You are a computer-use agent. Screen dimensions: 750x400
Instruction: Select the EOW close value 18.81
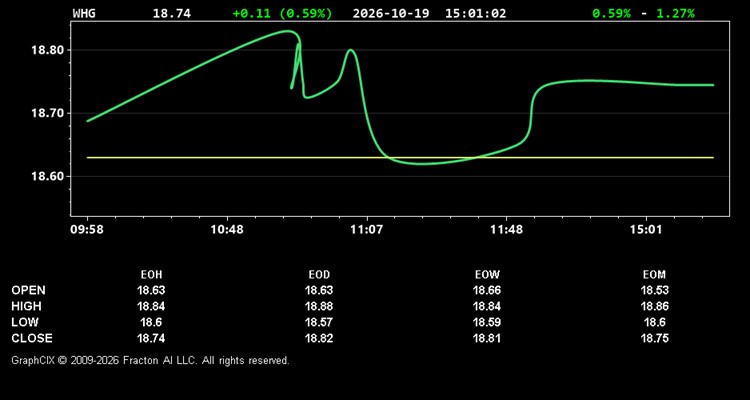[487, 338]
